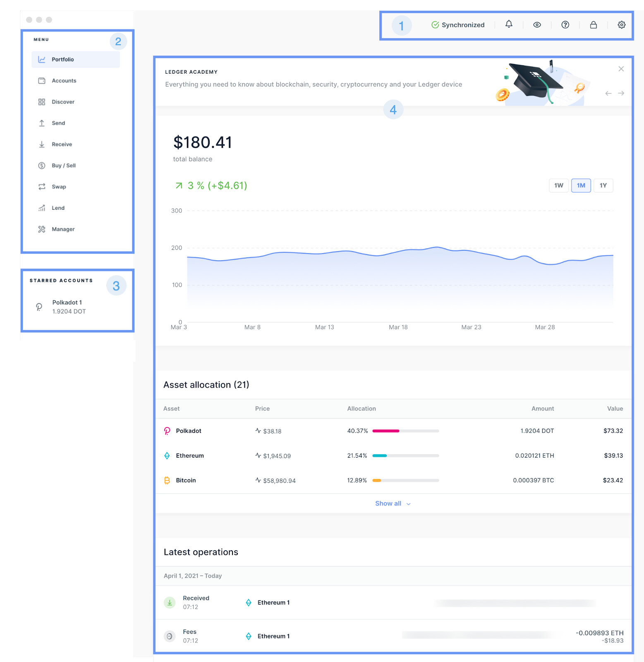Open the help question mark icon
This screenshot has width=644, height=662.
pos(565,25)
